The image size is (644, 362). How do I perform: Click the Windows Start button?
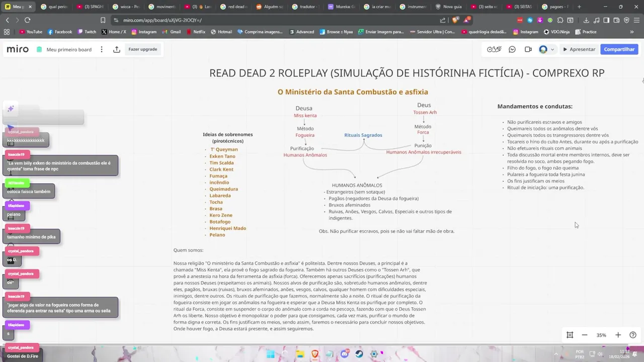tap(271, 354)
